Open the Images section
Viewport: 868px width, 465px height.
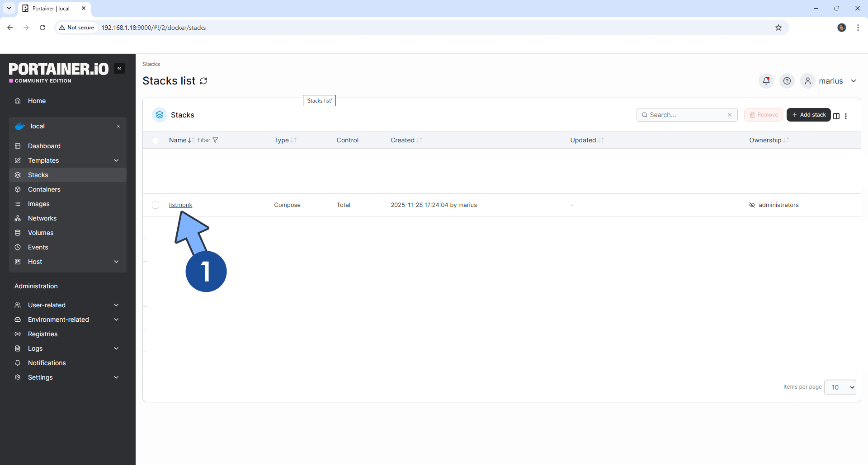[x=38, y=204]
